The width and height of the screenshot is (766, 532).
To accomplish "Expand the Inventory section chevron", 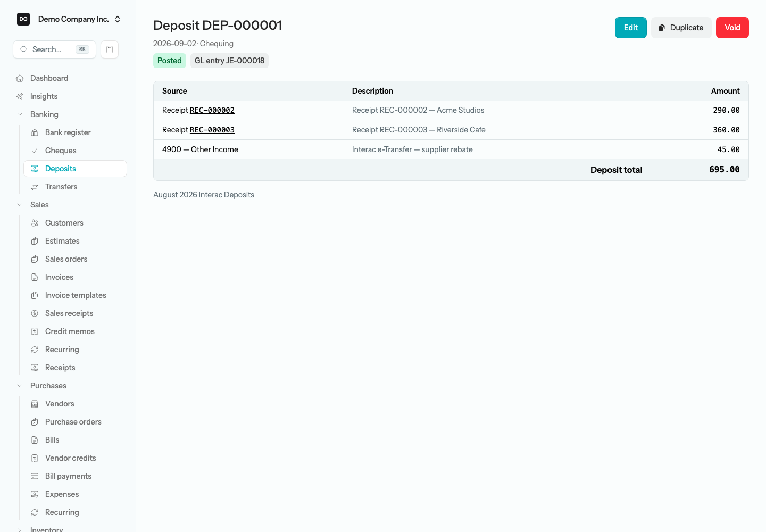I will (x=20, y=530).
